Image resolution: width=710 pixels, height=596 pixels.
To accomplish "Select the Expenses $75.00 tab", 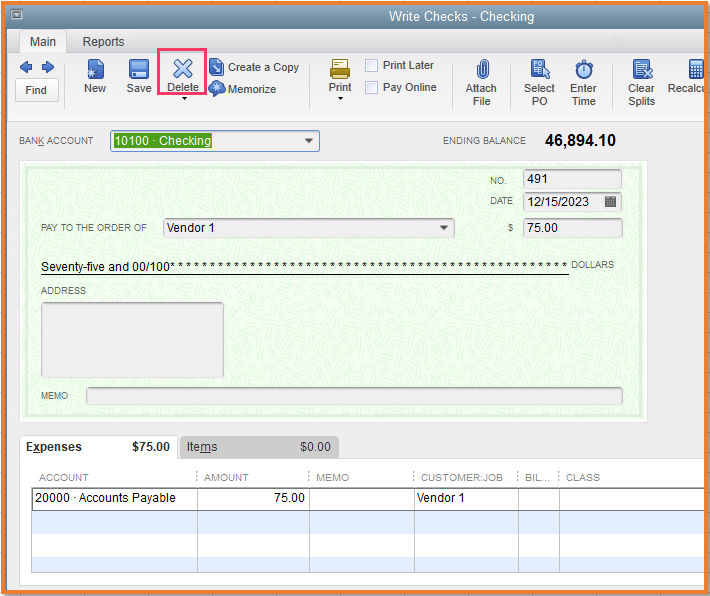I will point(98,447).
